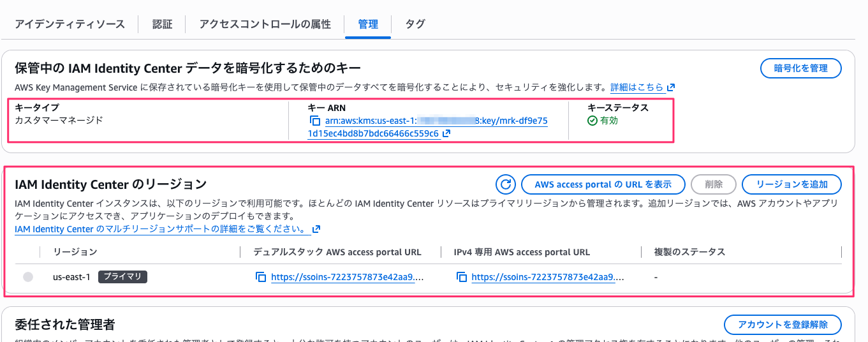The height and width of the screenshot is (342, 868).
Task: Click the アカウントを登録解除 button
Action: tap(783, 324)
